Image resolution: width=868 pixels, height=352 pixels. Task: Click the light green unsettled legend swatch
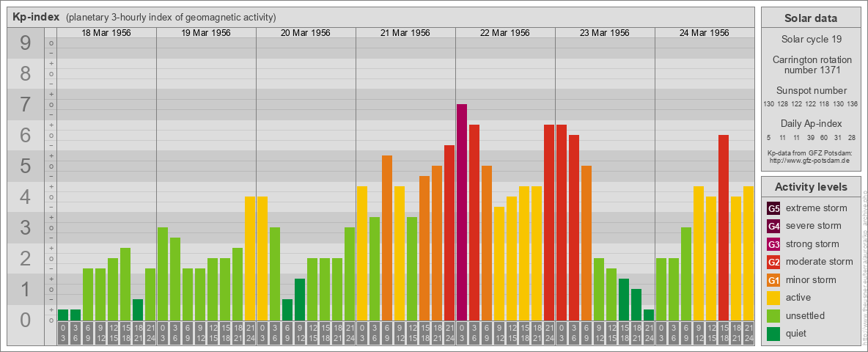pos(773,315)
